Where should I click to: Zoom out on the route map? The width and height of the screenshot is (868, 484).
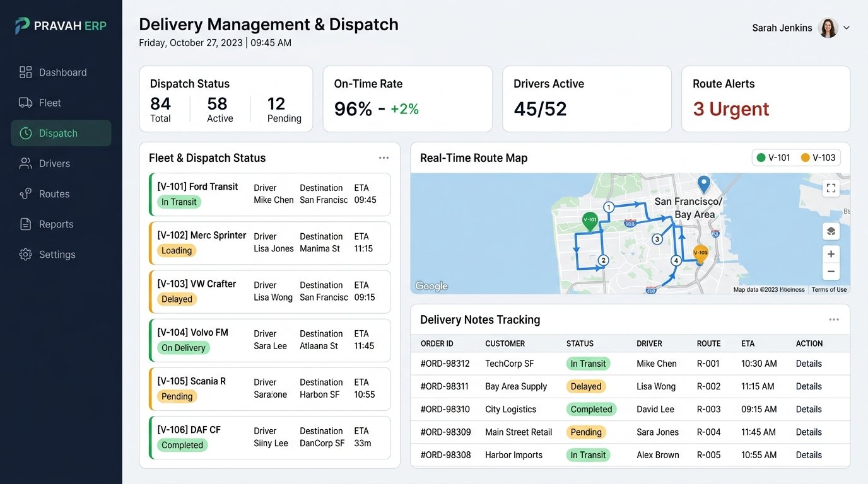point(831,272)
